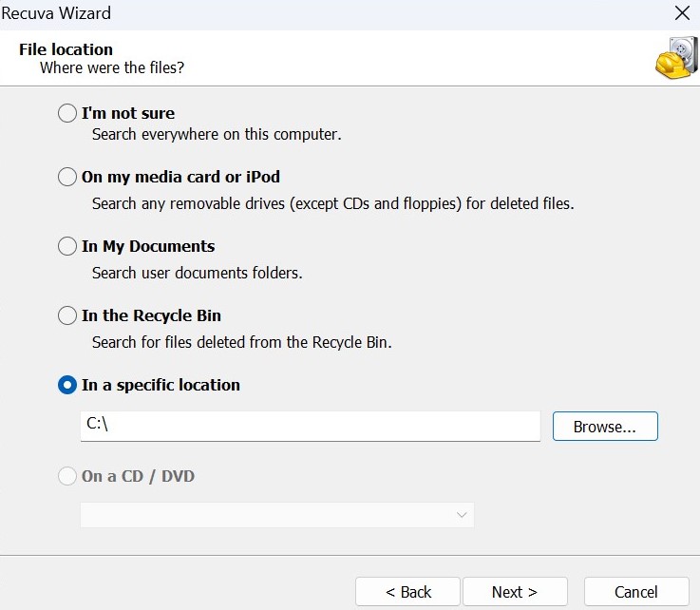Select "In a specific location" radio button
This screenshot has height=610, width=700.
(67, 385)
